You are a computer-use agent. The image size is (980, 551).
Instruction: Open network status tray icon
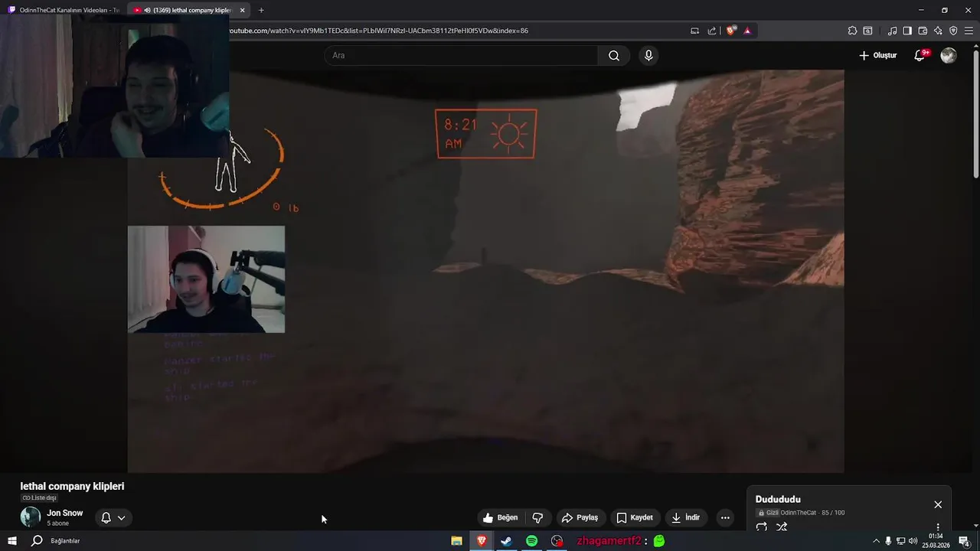[900, 541]
